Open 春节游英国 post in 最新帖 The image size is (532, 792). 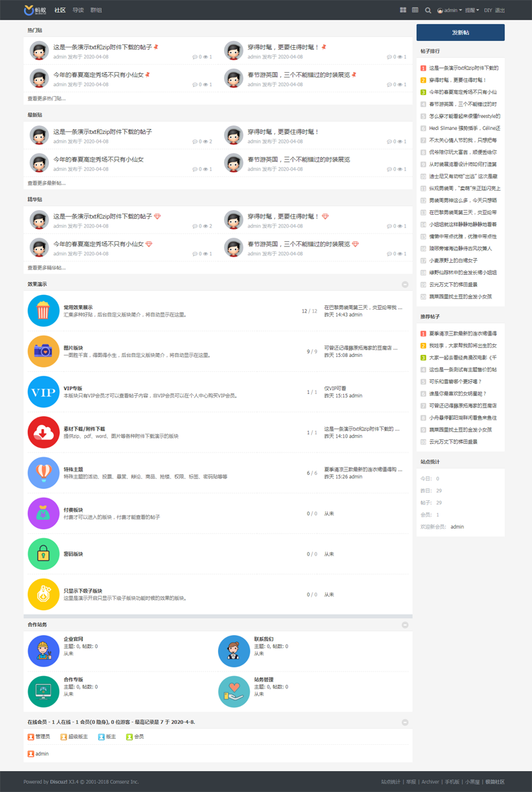[x=298, y=159]
